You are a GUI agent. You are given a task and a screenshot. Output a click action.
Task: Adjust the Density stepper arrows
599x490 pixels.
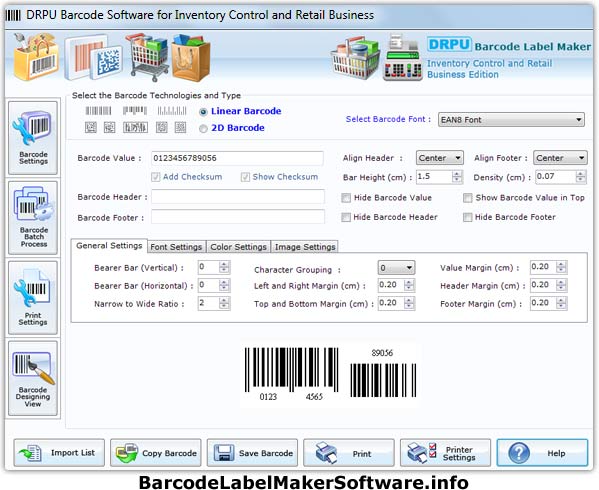[x=580, y=176]
